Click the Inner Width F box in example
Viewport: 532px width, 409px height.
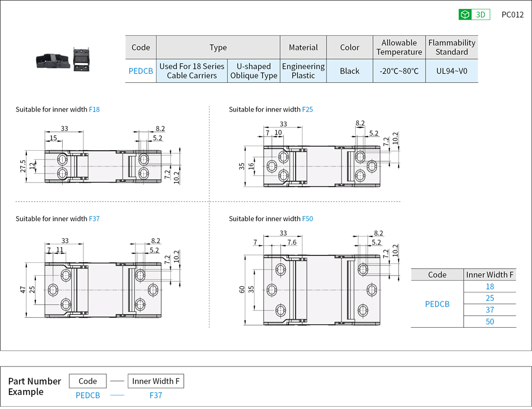coord(156,381)
